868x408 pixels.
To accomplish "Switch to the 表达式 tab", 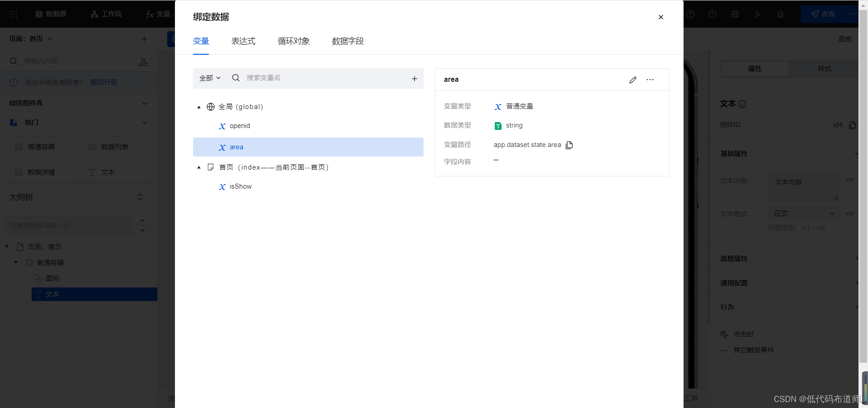I will [x=243, y=41].
